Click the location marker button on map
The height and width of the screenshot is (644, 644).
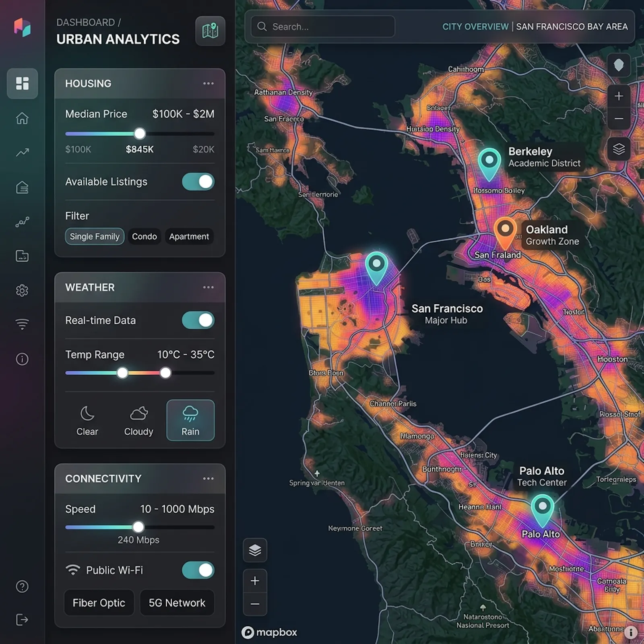coord(619,64)
